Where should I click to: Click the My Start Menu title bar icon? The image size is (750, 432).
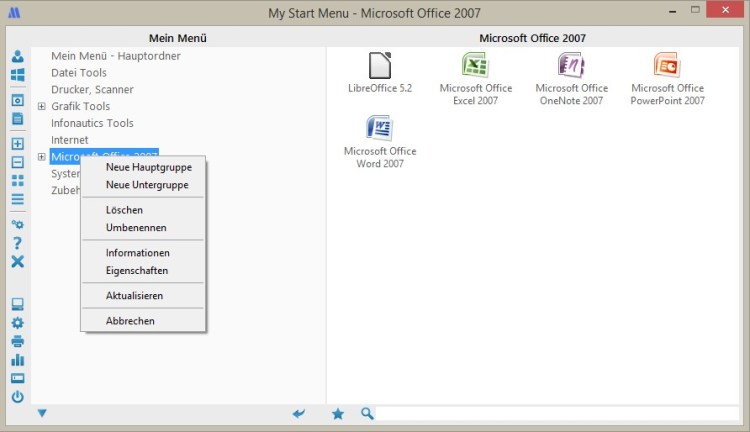tap(14, 12)
